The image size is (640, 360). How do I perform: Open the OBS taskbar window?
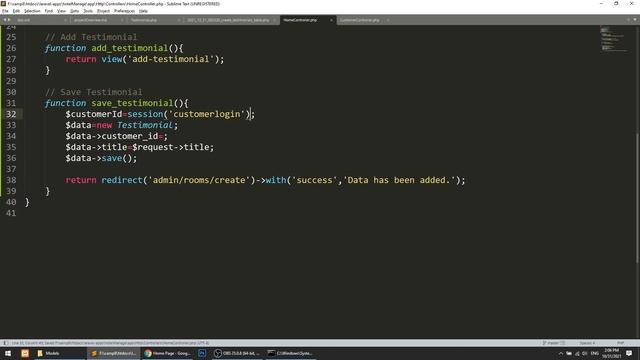[x=238, y=353]
